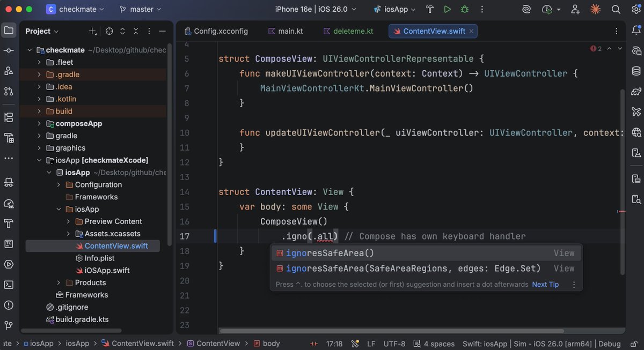Open the More tool windows ellipsis
Viewport: 644px width, 350px height.
9,158
